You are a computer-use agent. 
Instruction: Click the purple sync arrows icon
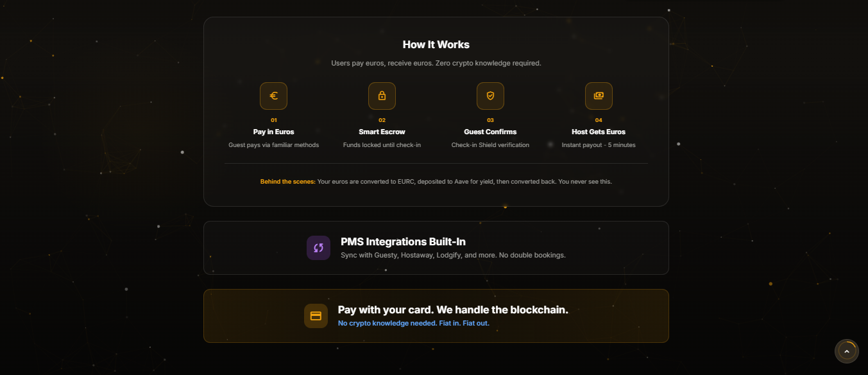click(x=318, y=248)
